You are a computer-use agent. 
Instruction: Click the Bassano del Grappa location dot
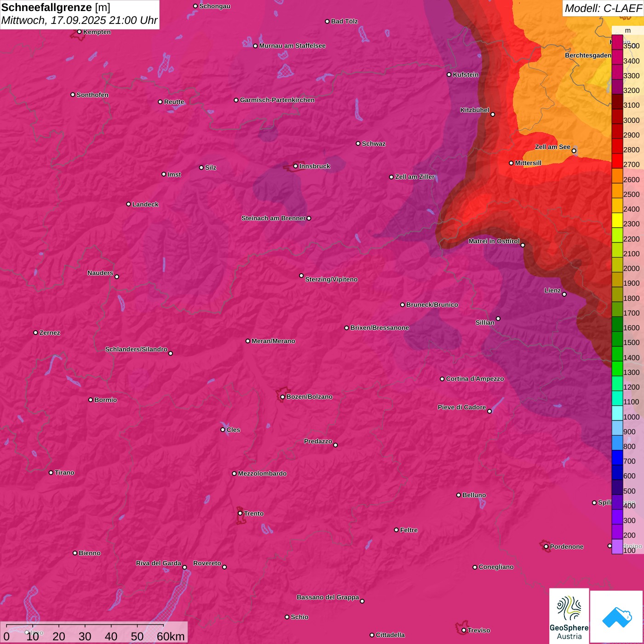tap(362, 601)
